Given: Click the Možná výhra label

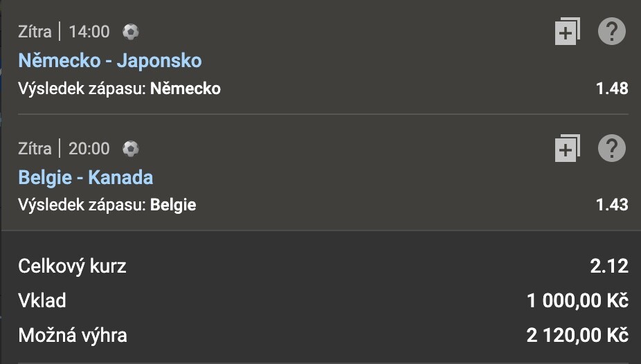Looking at the screenshot, I should (73, 336).
